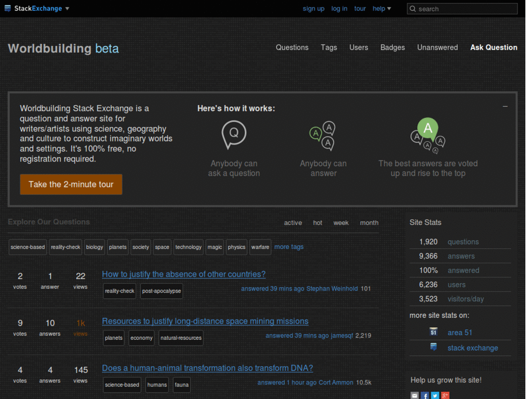Open long-distance space mining missions question
This screenshot has width=532, height=399.
tap(205, 321)
